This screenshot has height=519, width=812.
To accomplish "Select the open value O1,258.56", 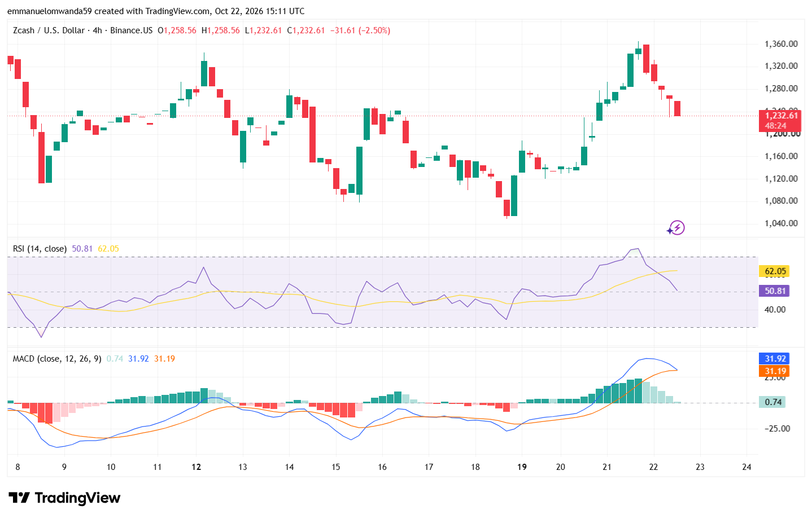I will click(x=177, y=30).
